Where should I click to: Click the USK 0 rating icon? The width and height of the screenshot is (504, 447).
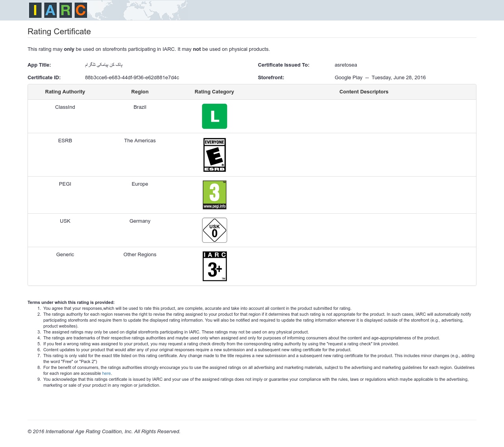(214, 230)
